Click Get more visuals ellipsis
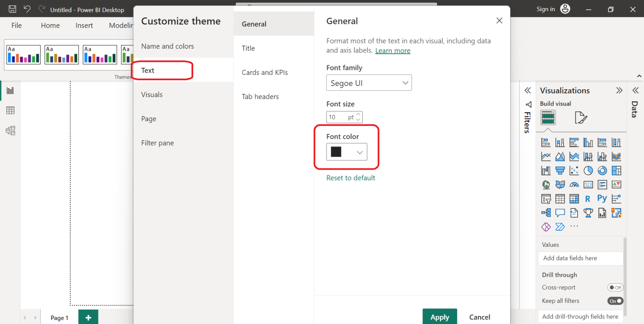Viewport: 644px width, 324px height. click(x=574, y=226)
